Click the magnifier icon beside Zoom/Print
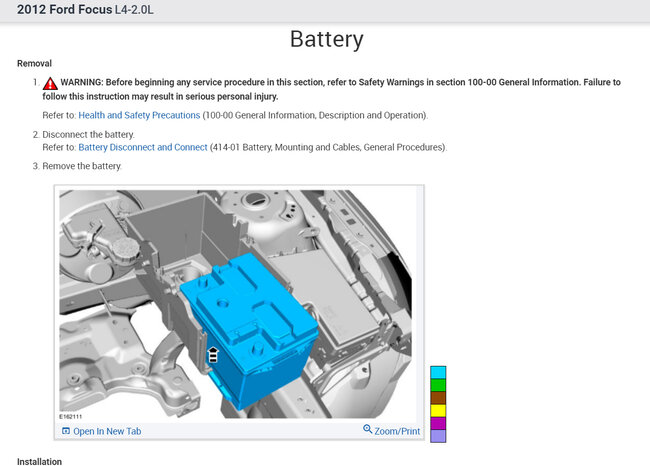650x466 pixels. 367,429
